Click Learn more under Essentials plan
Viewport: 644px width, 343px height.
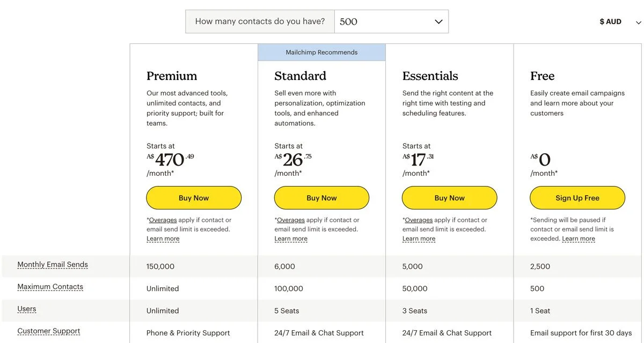419,238
